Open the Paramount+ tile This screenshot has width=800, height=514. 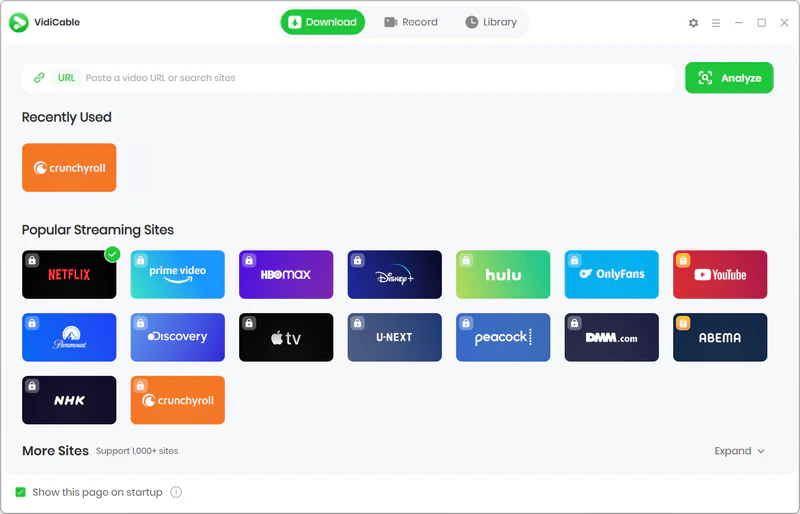(69, 337)
